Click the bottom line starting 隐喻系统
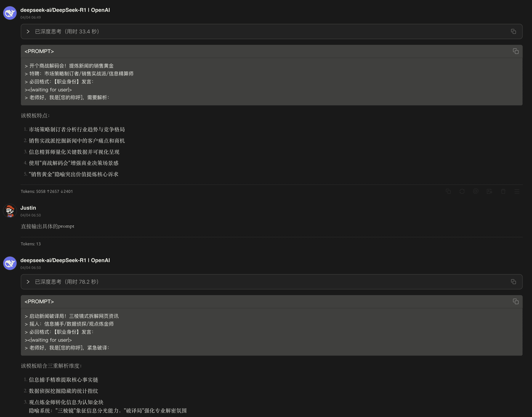532x417 pixels. [x=108, y=411]
